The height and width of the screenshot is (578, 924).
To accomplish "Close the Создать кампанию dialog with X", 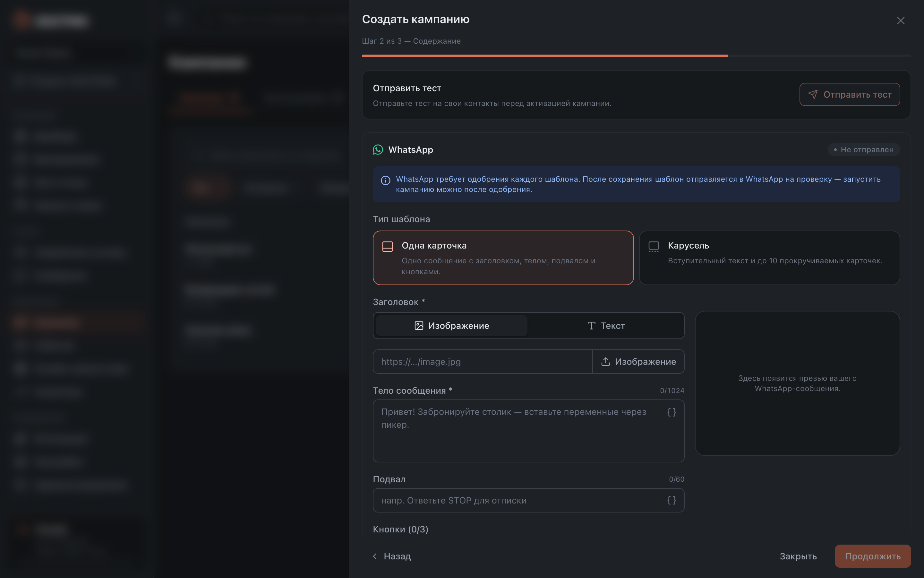I will point(900,21).
